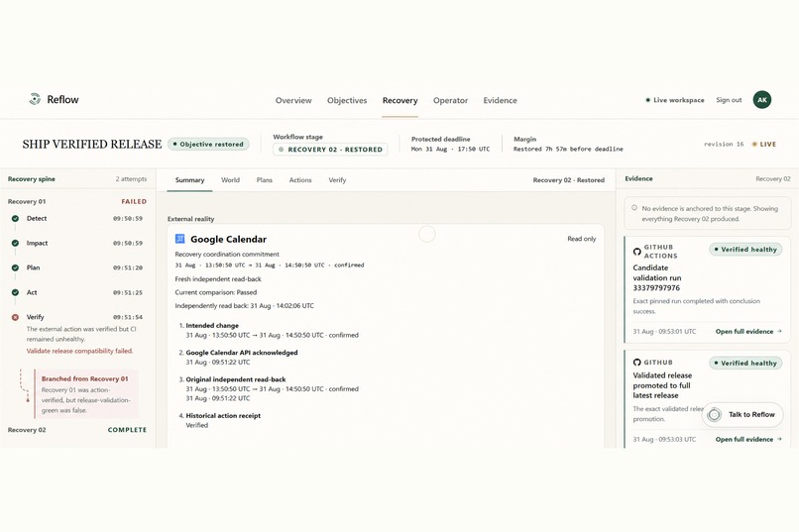Click the COMPLETE label on Recovery 02
Screen dimensions: 799x532
(128, 430)
